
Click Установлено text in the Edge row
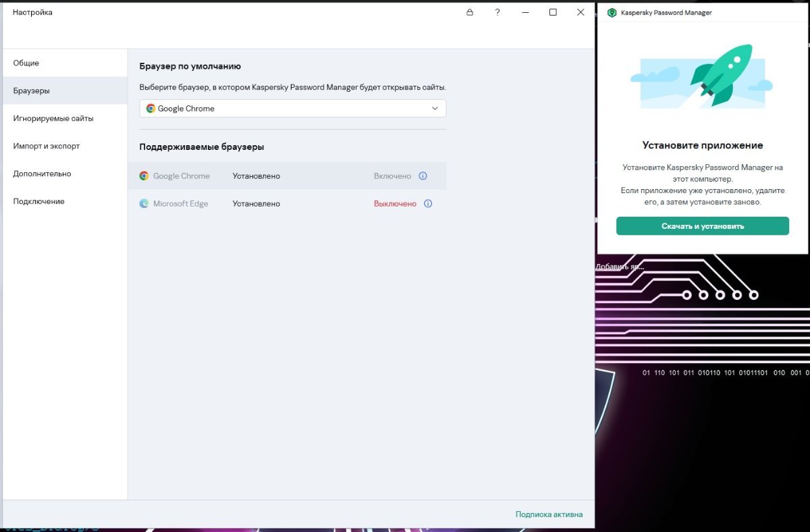[256, 203]
